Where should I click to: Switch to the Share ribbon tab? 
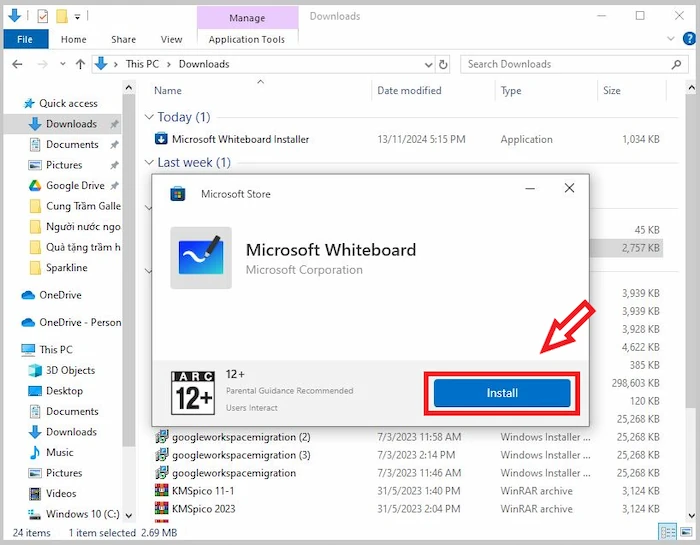124,39
